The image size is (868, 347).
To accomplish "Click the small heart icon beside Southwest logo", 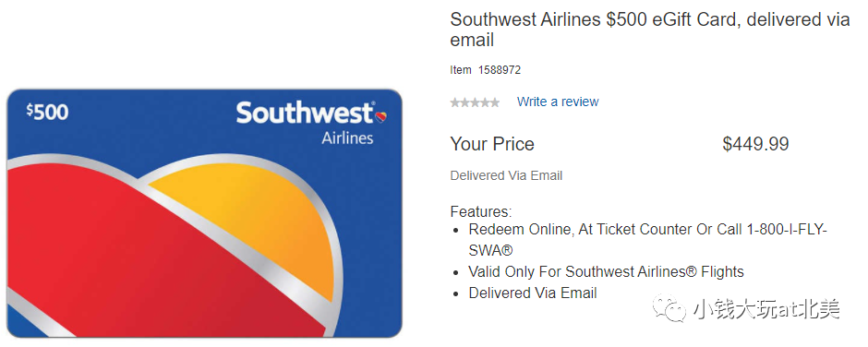I will pyautogui.click(x=380, y=116).
